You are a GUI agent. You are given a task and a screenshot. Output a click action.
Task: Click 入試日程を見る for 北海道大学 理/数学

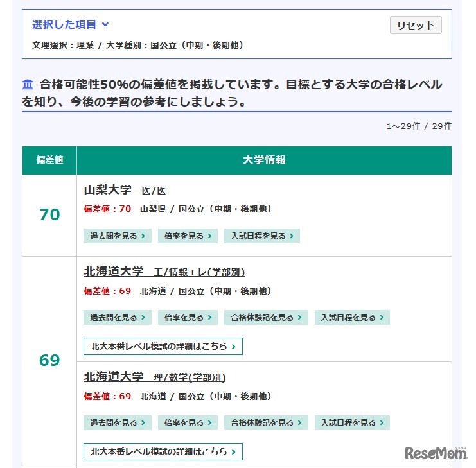tap(352, 423)
